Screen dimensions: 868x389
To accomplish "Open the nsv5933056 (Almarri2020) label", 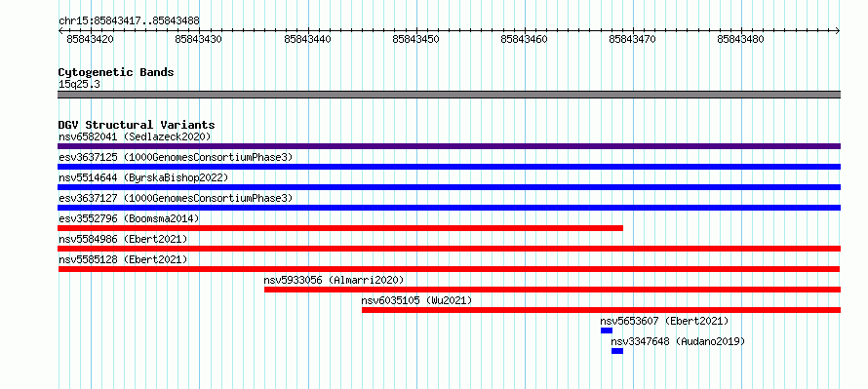I will [x=334, y=280].
